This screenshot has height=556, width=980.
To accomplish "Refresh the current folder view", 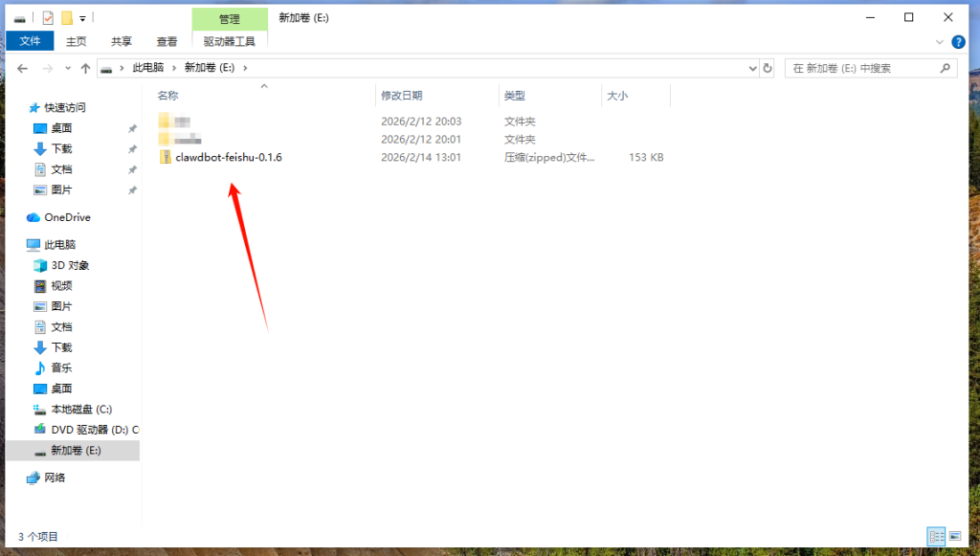I will [766, 68].
